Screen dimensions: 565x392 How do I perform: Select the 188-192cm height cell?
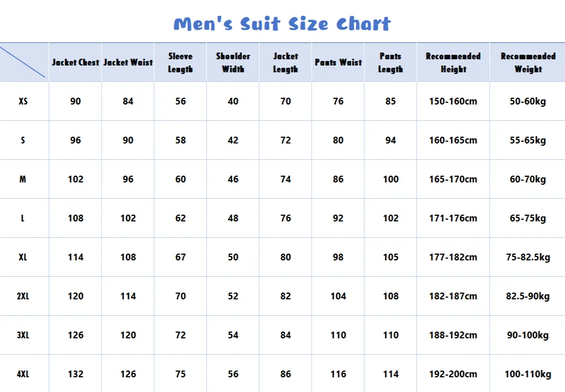tap(453, 336)
